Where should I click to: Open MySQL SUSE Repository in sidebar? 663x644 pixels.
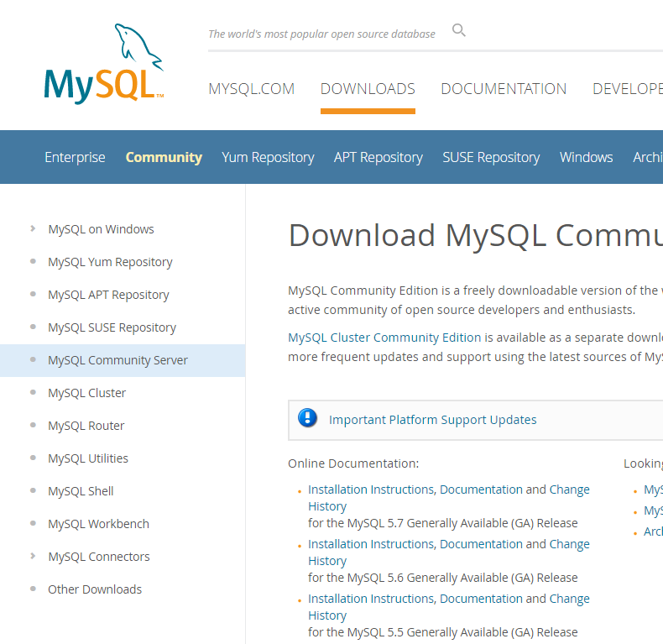(112, 327)
